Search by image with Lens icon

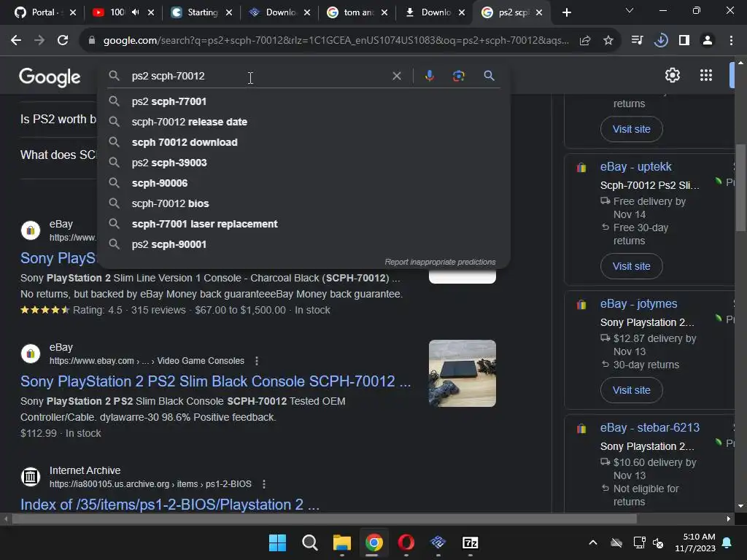458,76
